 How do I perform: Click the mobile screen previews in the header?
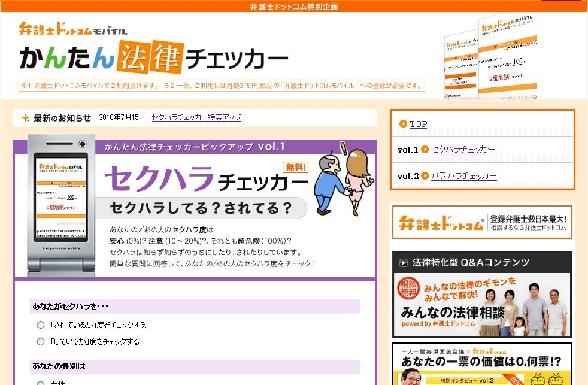(x=490, y=56)
